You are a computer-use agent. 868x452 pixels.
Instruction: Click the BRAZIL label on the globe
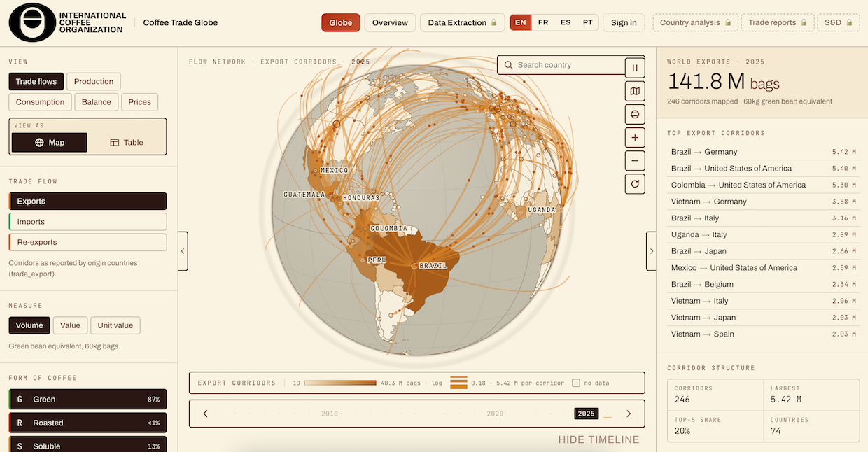(433, 266)
